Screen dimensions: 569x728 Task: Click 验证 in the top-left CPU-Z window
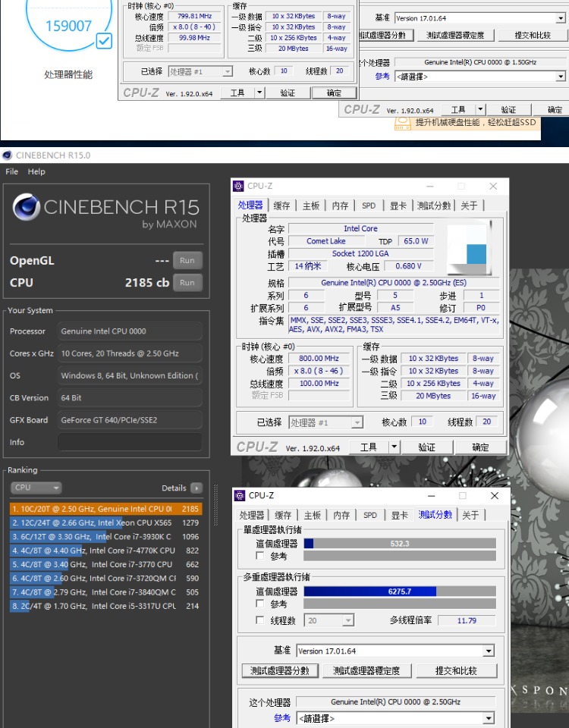(x=288, y=93)
